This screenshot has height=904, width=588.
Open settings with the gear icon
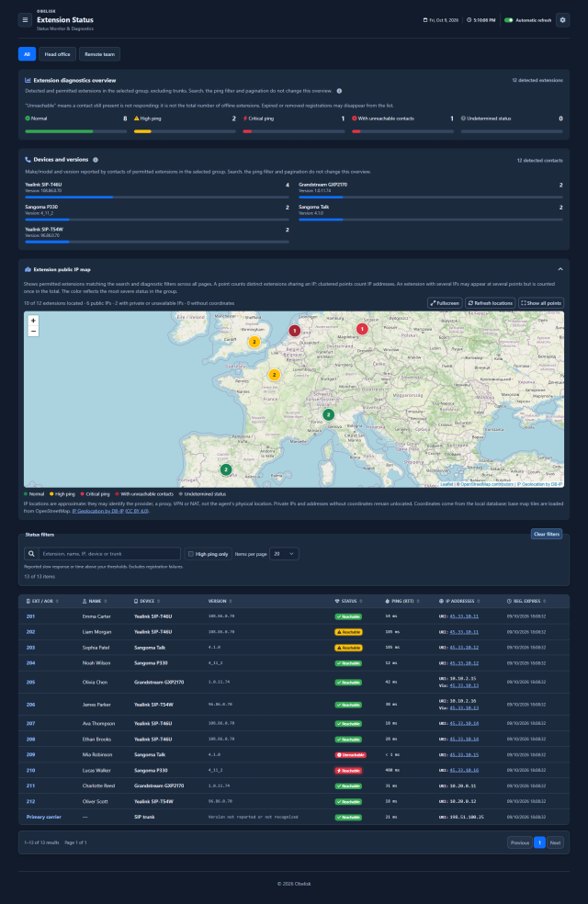(562, 20)
